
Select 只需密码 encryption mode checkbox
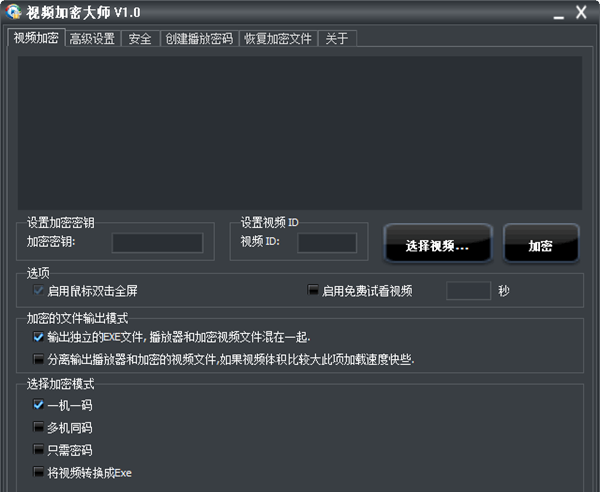(38, 449)
